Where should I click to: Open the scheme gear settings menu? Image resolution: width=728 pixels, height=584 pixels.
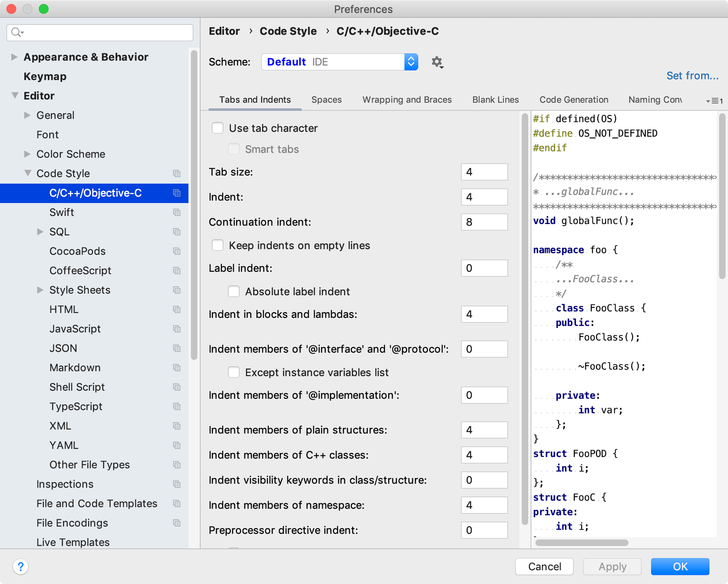tap(437, 62)
